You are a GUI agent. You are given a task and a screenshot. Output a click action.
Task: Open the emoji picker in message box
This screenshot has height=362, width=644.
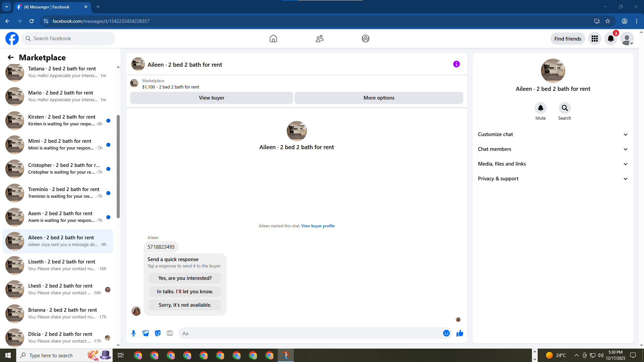(446, 333)
